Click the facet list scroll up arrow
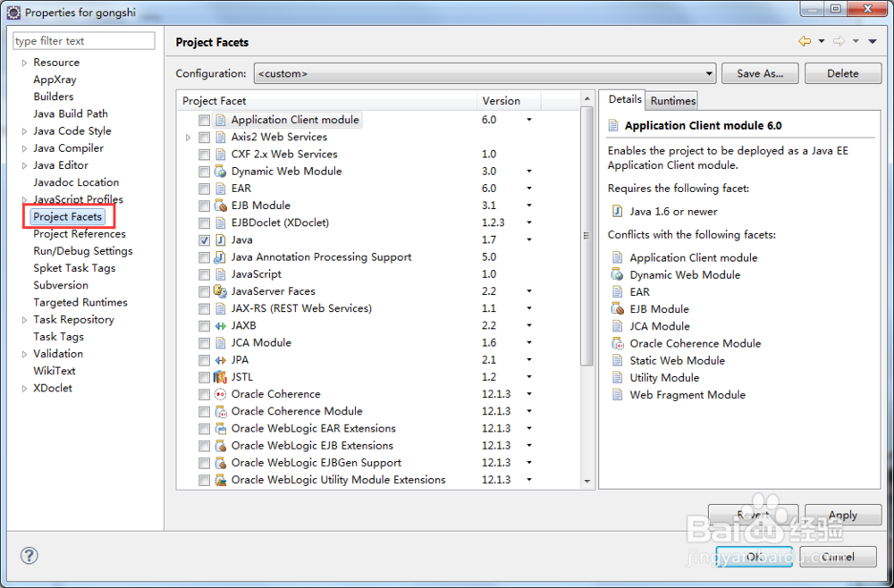 click(586, 100)
